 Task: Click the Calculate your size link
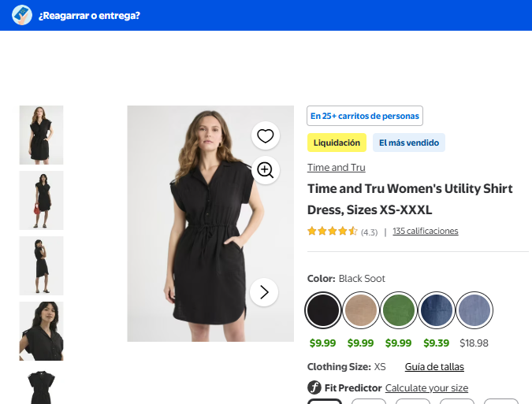coord(426,388)
